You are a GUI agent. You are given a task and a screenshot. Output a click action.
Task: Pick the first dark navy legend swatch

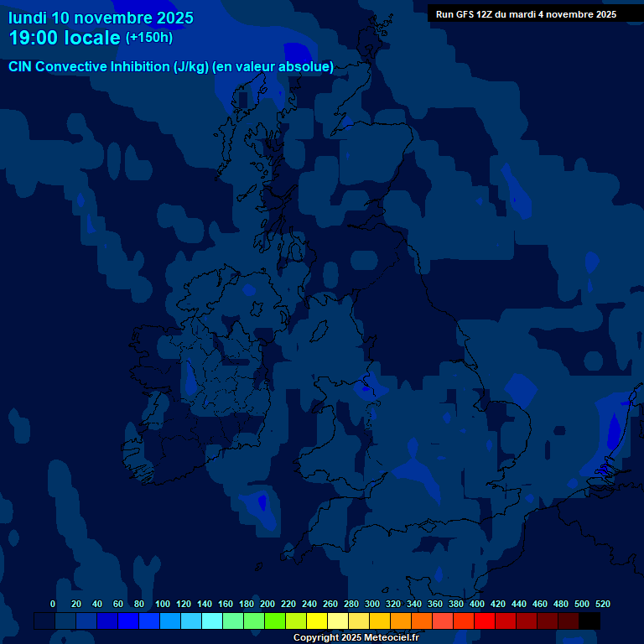pyautogui.click(x=44, y=621)
